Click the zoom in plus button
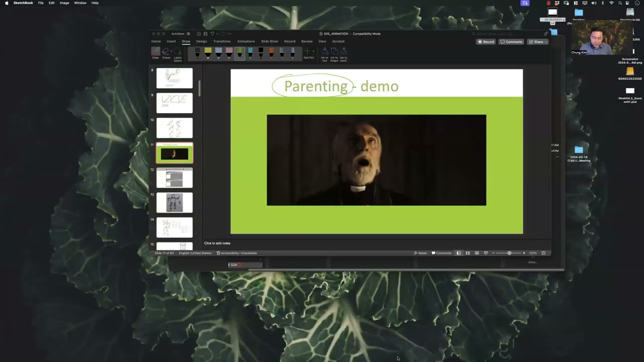Image resolution: width=644 pixels, height=362 pixels. pyautogui.click(x=524, y=253)
